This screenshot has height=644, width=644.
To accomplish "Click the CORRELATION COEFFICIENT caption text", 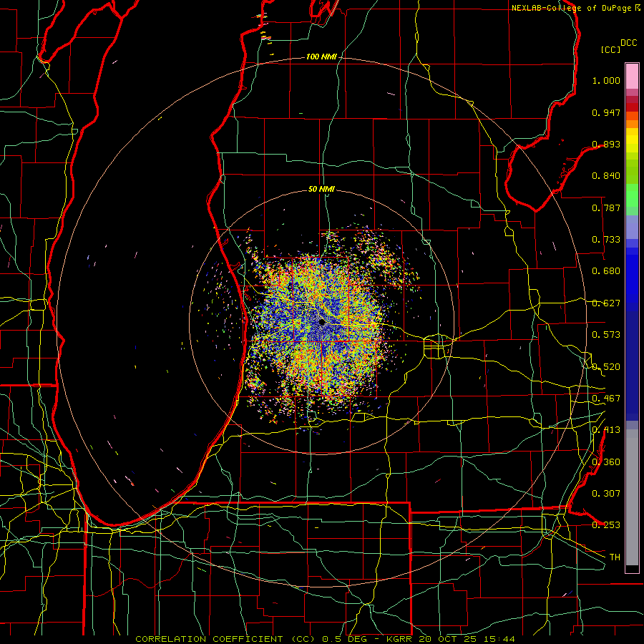I will pyautogui.click(x=209, y=639).
